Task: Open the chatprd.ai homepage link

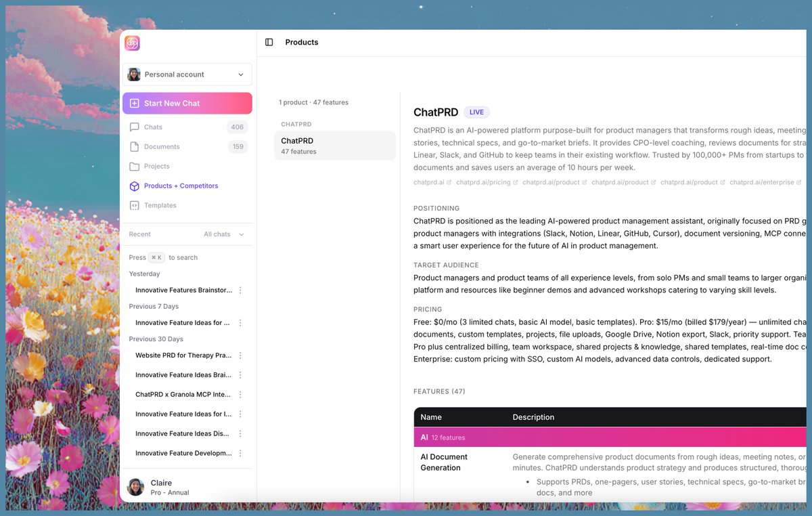Action: 429,183
